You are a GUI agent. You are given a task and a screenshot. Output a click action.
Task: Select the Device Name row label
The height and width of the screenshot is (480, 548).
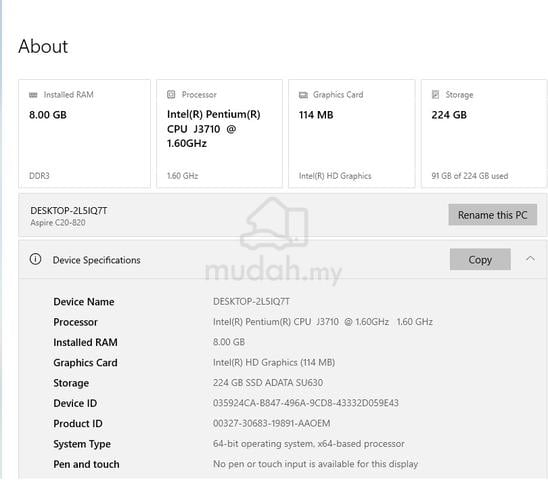(84, 302)
